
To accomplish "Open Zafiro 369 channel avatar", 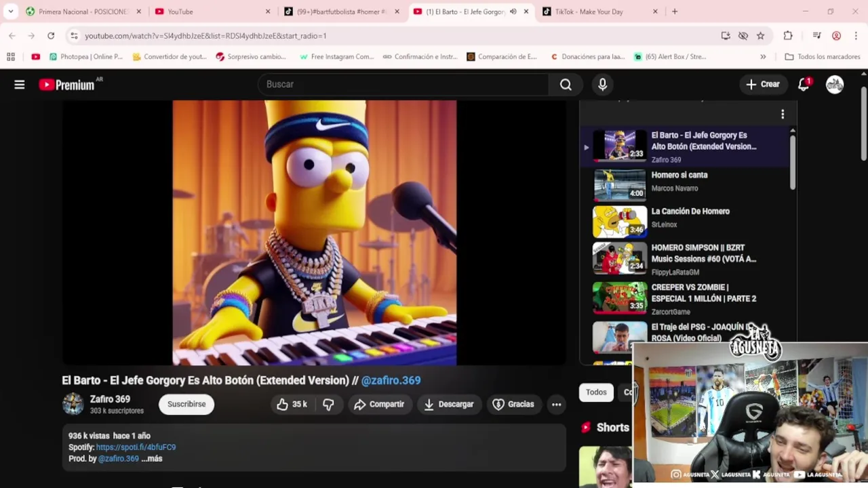I will click(73, 404).
